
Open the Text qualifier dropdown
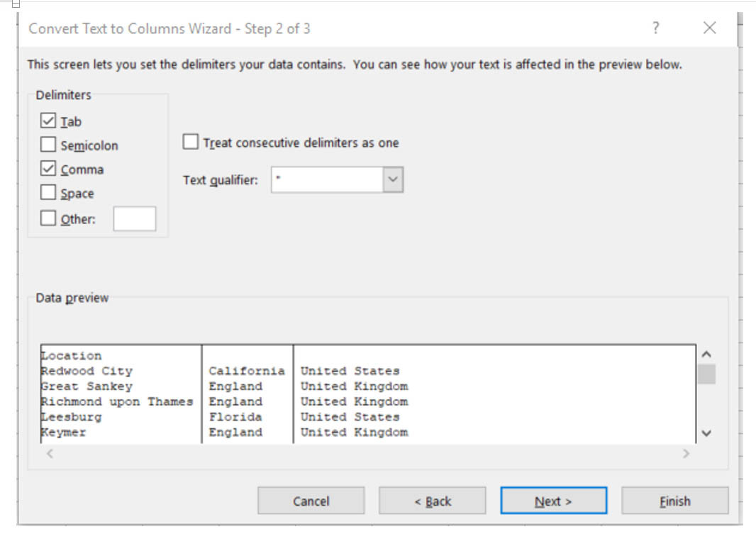[394, 180]
